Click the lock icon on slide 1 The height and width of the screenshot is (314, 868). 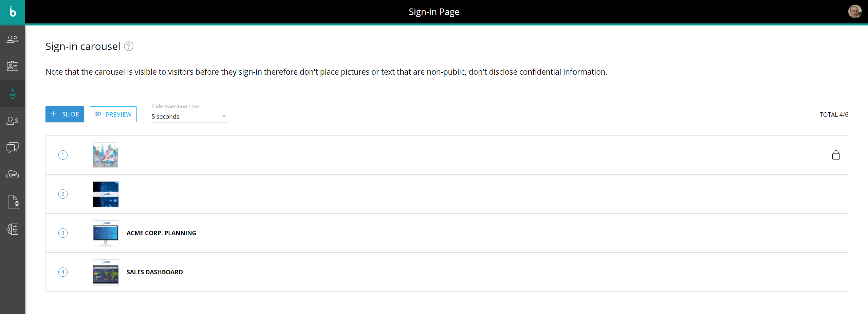[836, 155]
